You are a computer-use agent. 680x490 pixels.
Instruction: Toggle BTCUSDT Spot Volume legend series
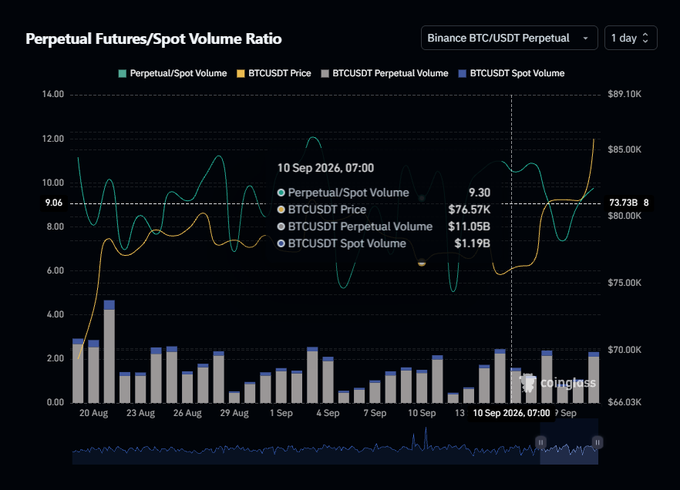click(512, 73)
